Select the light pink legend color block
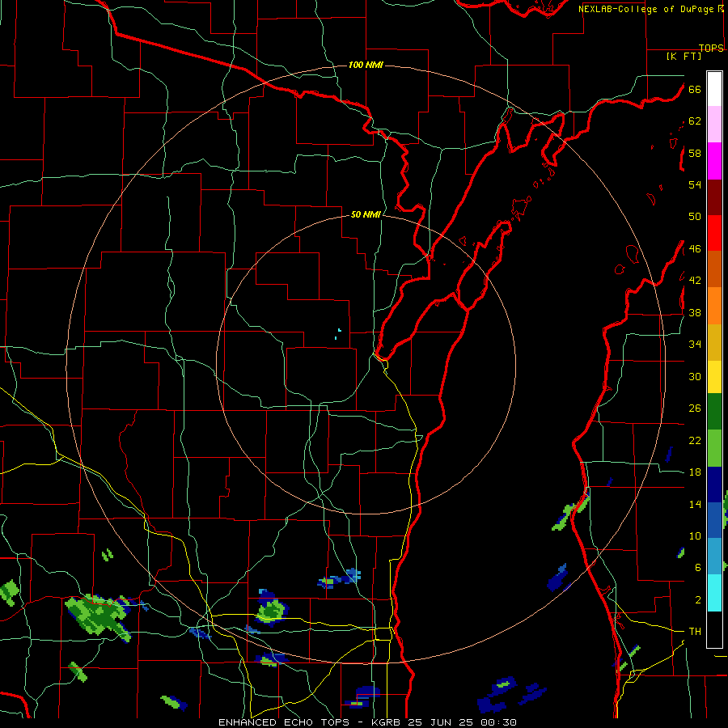The image size is (728, 728). pyautogui.click(x=714, y=125)
